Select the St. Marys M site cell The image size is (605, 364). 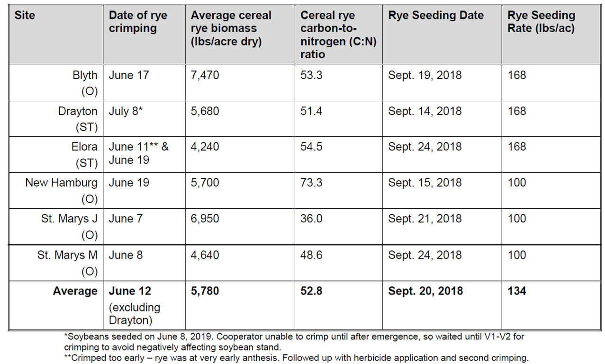(67, 262)
